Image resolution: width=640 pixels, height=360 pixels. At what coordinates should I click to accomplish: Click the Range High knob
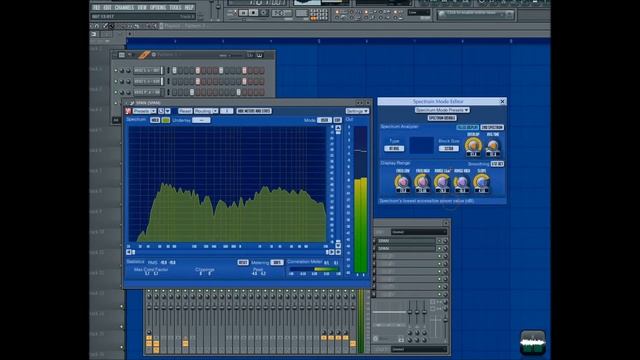pos(462,182)
